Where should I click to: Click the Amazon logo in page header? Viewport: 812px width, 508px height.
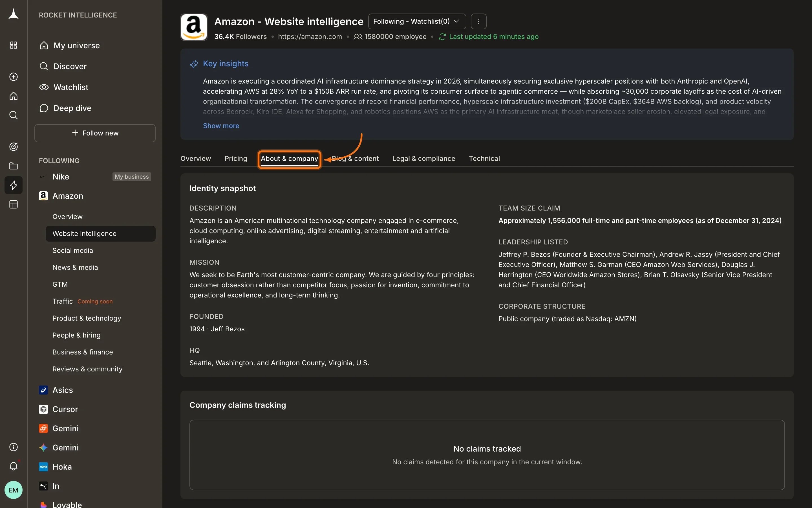194,27
